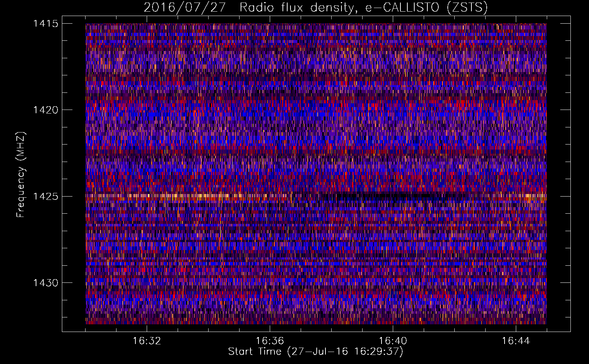
Task: Click the 16:36 time tick label
Action: [x=270, y=341]
